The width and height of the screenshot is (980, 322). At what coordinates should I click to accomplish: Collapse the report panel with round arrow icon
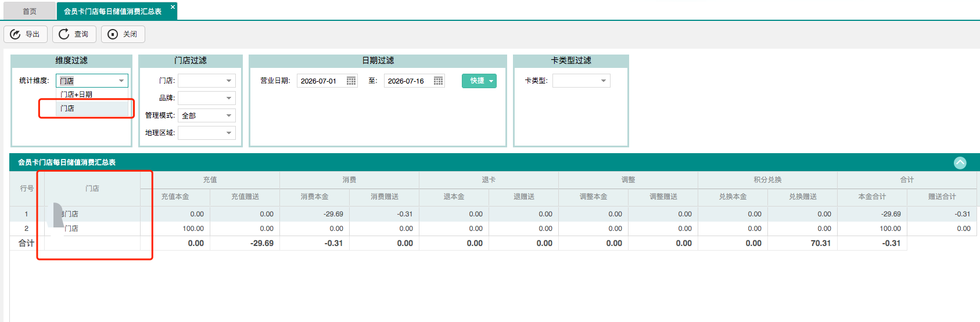click(960, 163)
